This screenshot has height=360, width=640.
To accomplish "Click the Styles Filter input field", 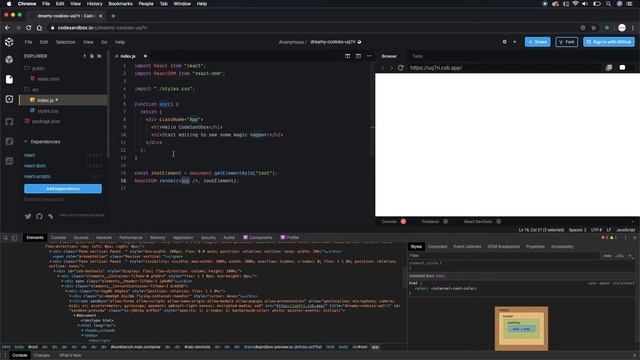I will (504, 256).
